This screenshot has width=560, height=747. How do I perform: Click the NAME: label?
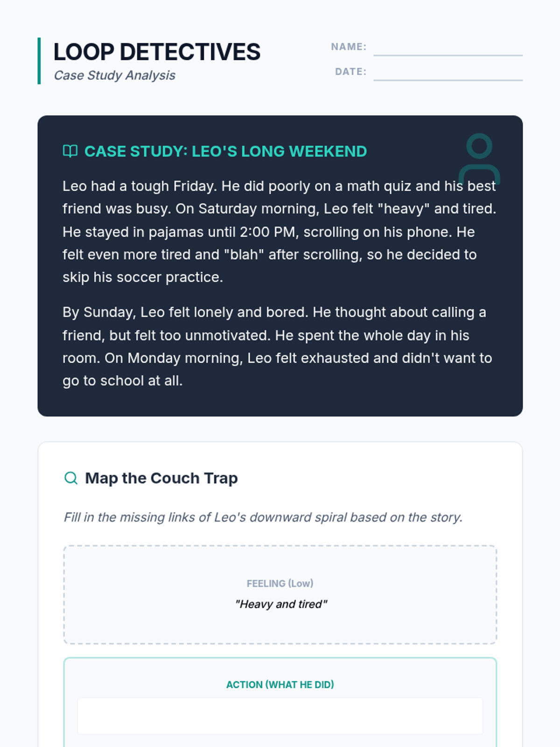(x=349, y=47)
